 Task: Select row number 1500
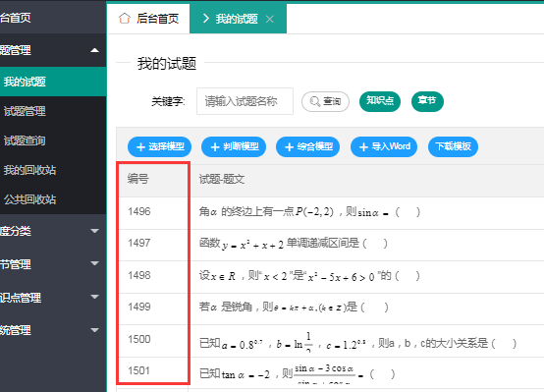pyautogui.click(x=139, y=339)
